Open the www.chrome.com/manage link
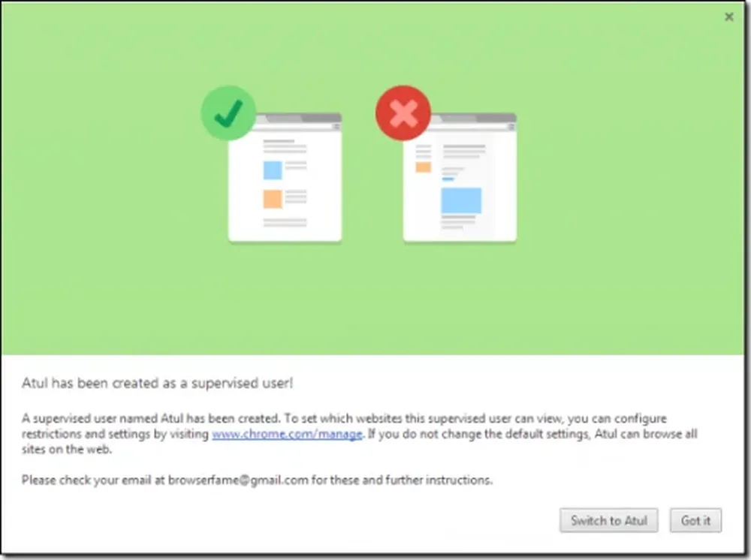 [287, 434]
